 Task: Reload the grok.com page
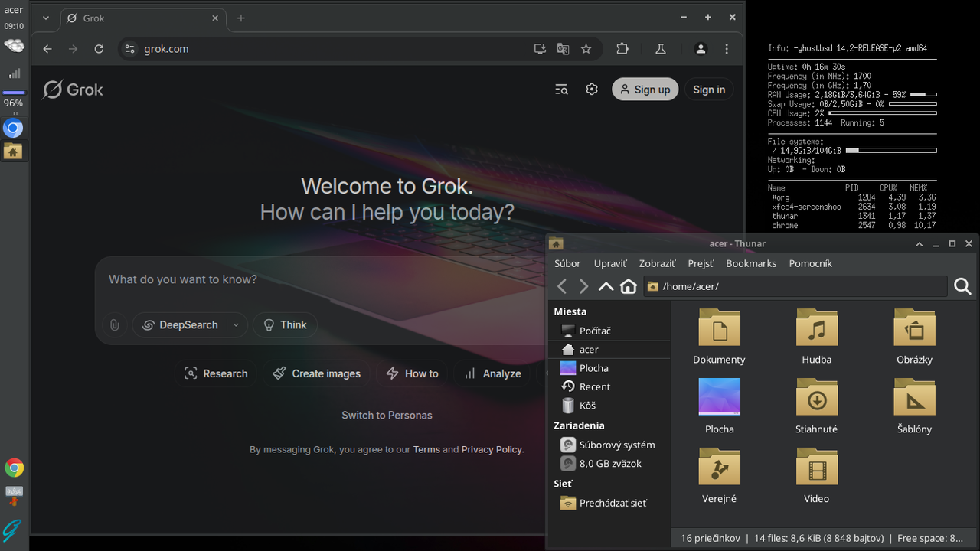99,49
